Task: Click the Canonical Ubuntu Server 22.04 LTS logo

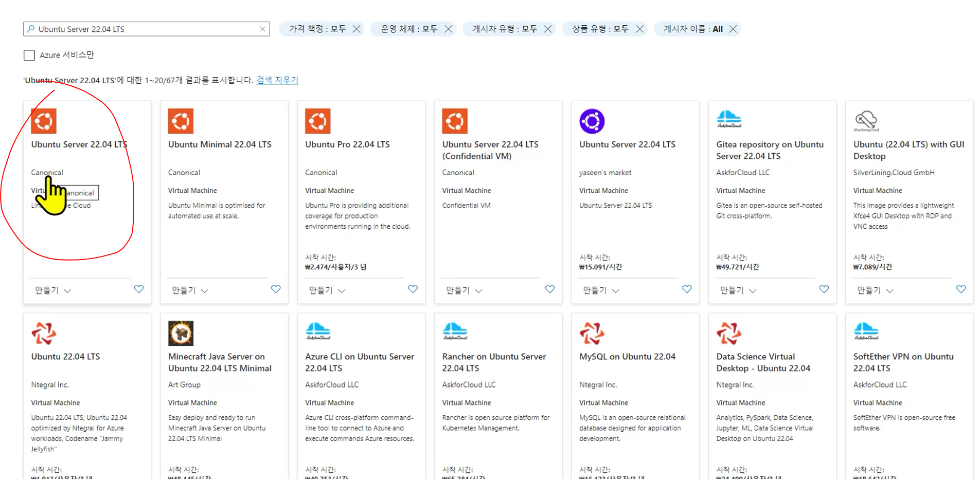Action: (x=44, y=121)
